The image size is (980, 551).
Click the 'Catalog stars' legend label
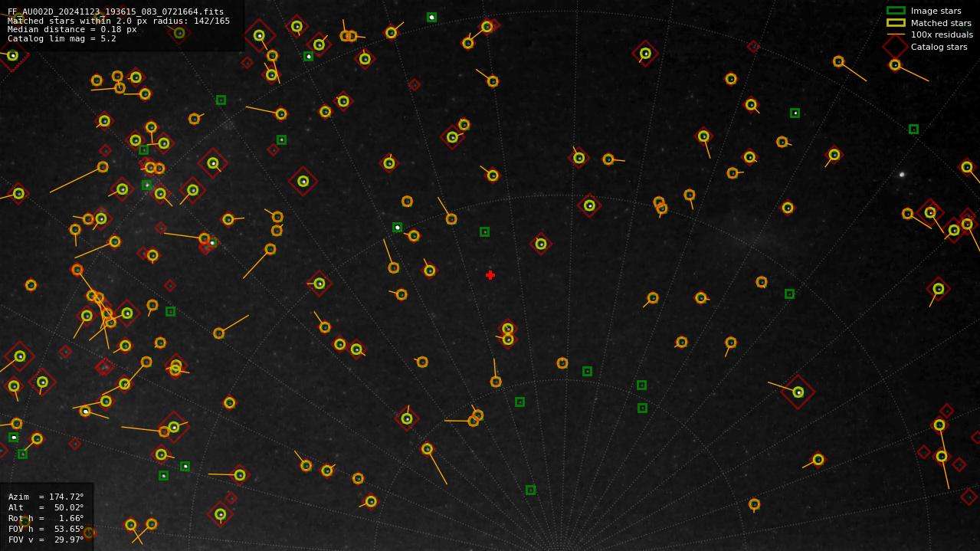[939, 47]
